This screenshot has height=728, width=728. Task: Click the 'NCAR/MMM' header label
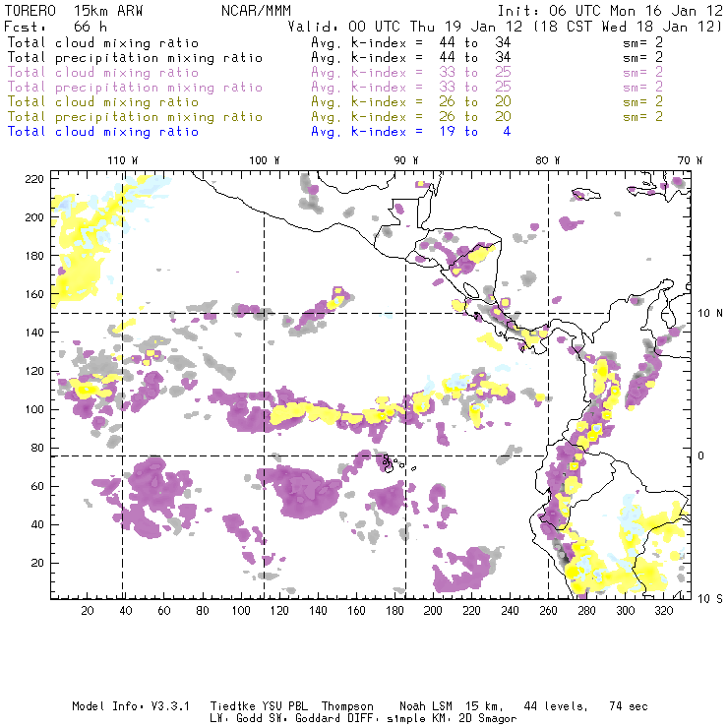coord(256,11)
